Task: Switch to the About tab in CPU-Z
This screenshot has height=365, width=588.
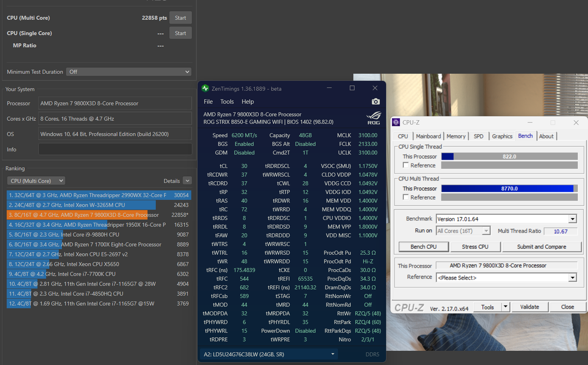Action: (x=546, y=136)
